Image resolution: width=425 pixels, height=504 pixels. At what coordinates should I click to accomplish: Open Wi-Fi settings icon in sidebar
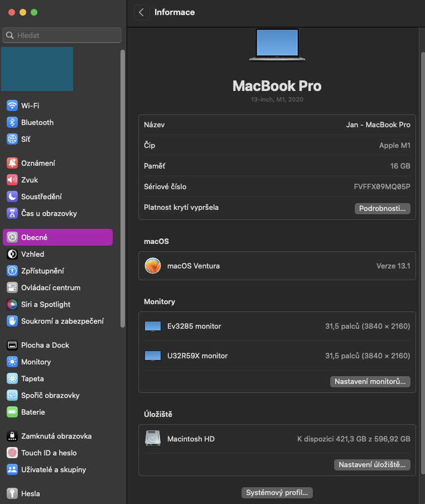coord(12,105)
